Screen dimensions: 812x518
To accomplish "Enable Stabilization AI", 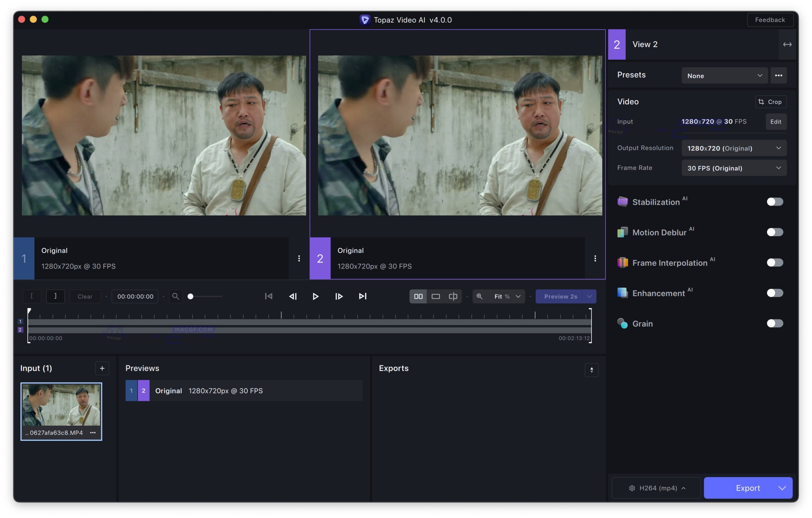I will click(775, 202).
